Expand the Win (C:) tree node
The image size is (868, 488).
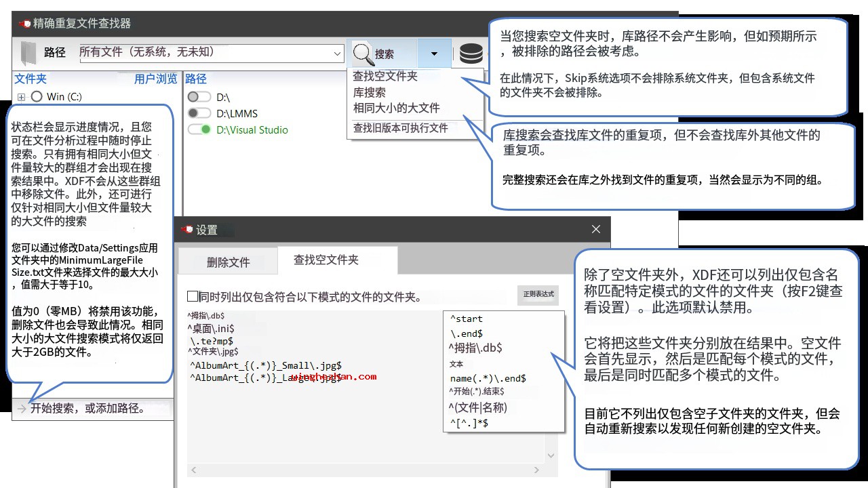[21, 97]
